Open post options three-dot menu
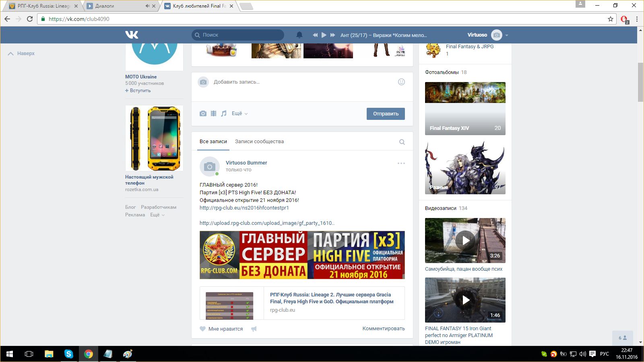Viewport: 644px width, 362px height. [x=401, y=163]
